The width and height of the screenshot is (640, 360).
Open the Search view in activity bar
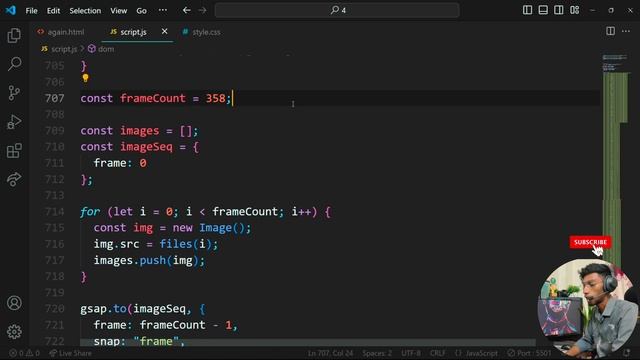[14, 64]
